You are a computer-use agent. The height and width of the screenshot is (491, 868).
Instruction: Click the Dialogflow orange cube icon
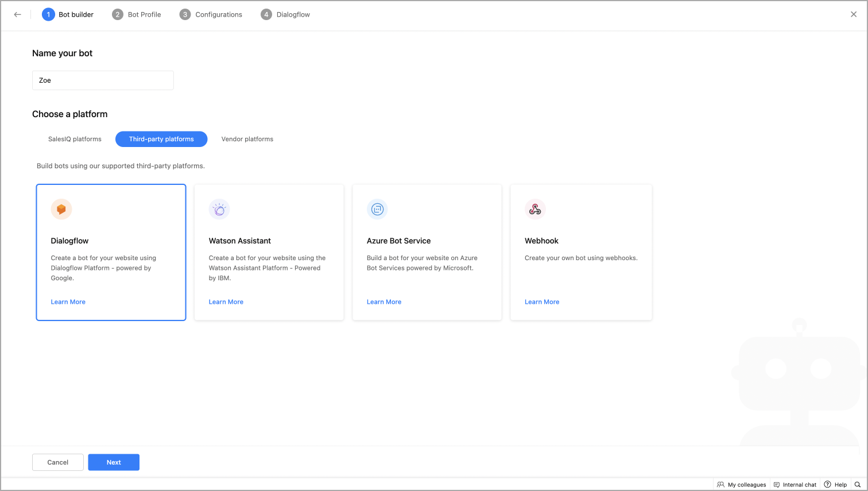61,209
